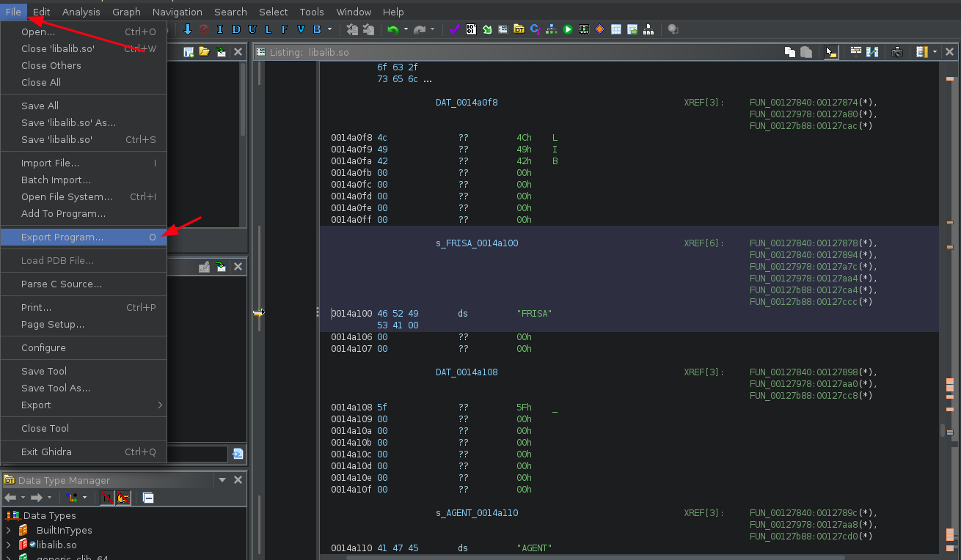Click the green Run script play icon
The image size is (961, 560).
(x=568, y=29)
